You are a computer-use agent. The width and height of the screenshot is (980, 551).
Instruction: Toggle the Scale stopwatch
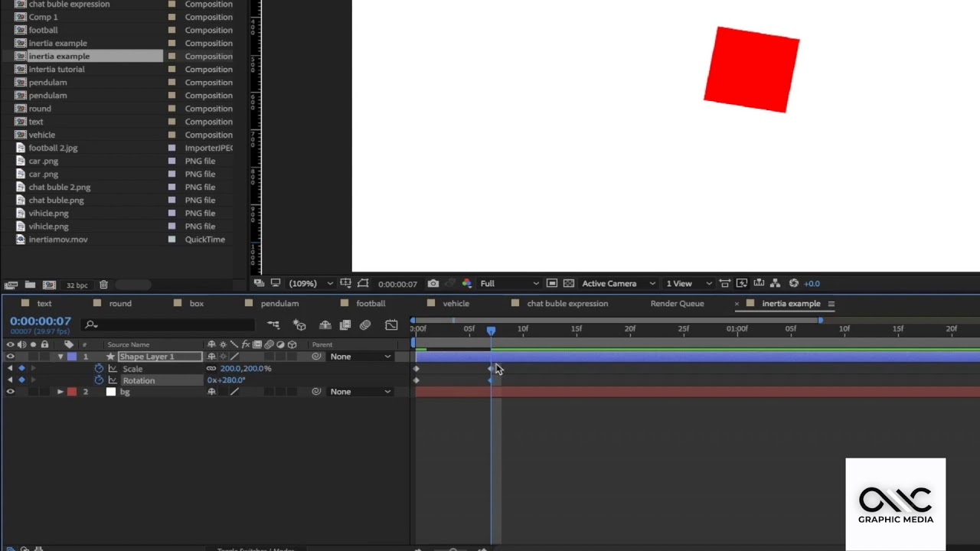tap(99, 369)
